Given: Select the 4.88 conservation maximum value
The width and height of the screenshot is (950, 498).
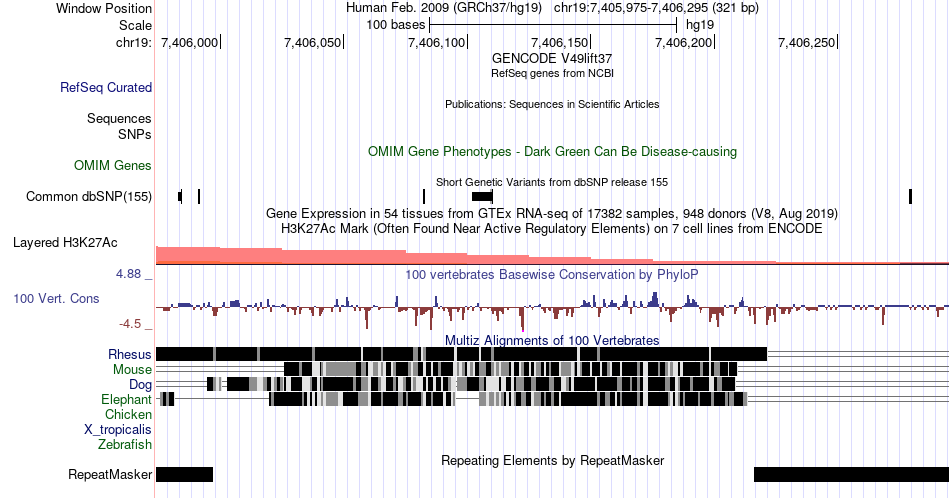Looking at the screenshot, I should click(x=128, y=274).
